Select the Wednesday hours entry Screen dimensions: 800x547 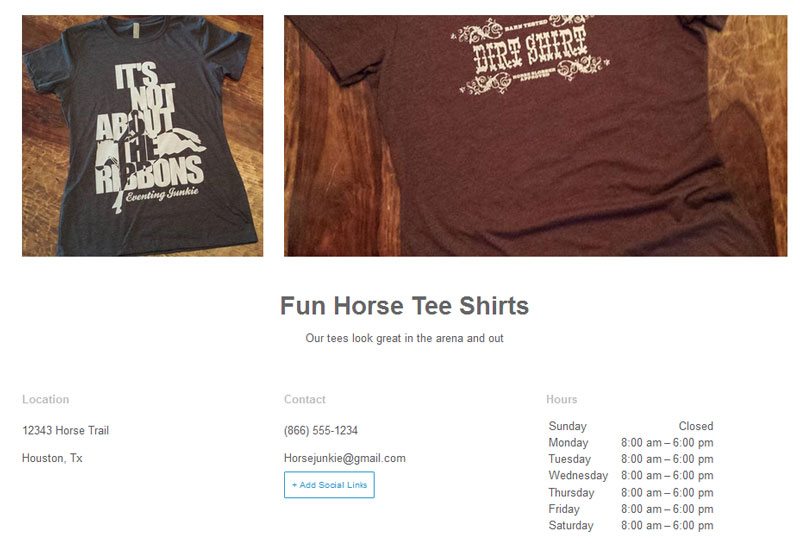point(631,476)
